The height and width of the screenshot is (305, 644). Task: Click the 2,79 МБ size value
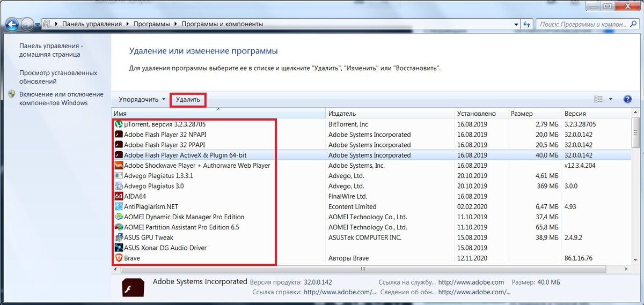(547, 124)
